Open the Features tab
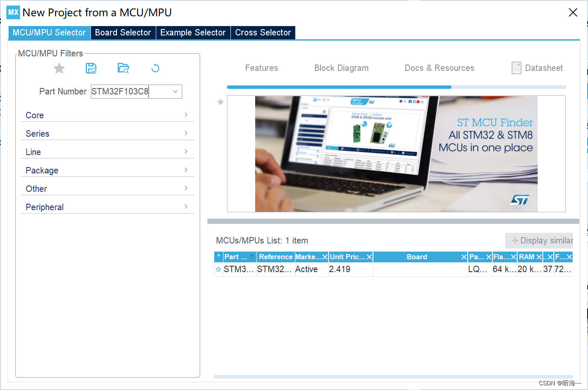Screen dimensions: 588x390 tap(262, 68)
